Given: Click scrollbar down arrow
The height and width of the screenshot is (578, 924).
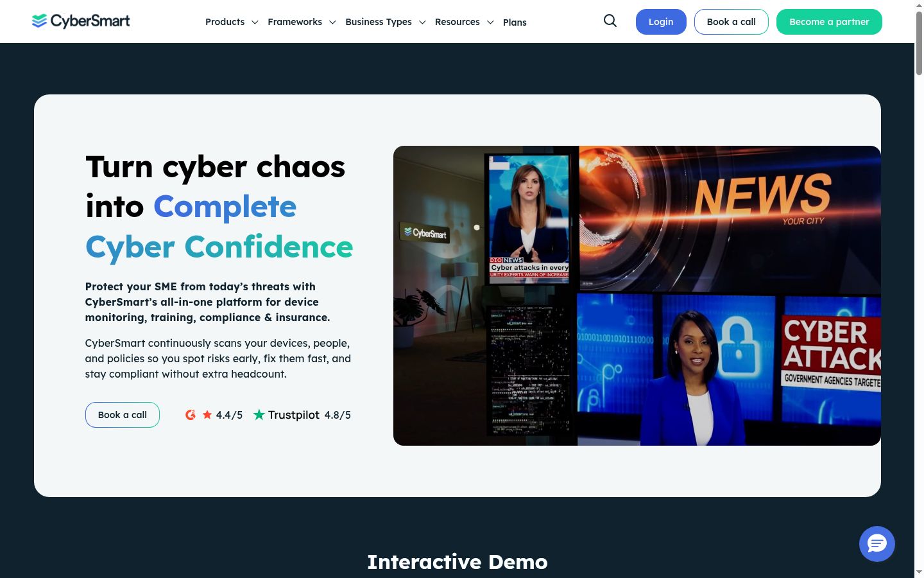Looking at the screenshot, I should 919,572.
